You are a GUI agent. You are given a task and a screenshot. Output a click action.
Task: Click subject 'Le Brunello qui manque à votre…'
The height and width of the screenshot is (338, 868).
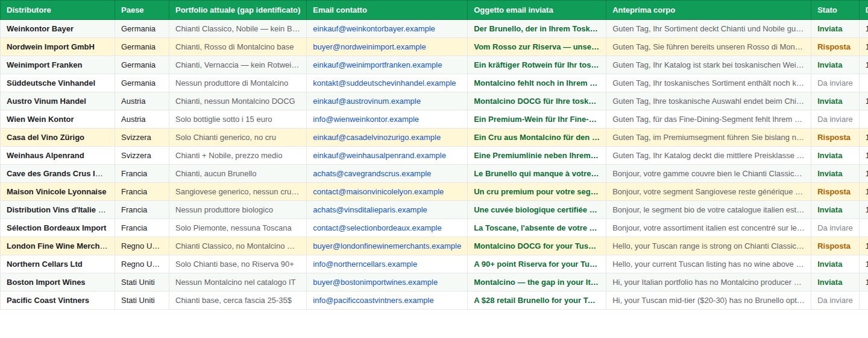point(536,174)
